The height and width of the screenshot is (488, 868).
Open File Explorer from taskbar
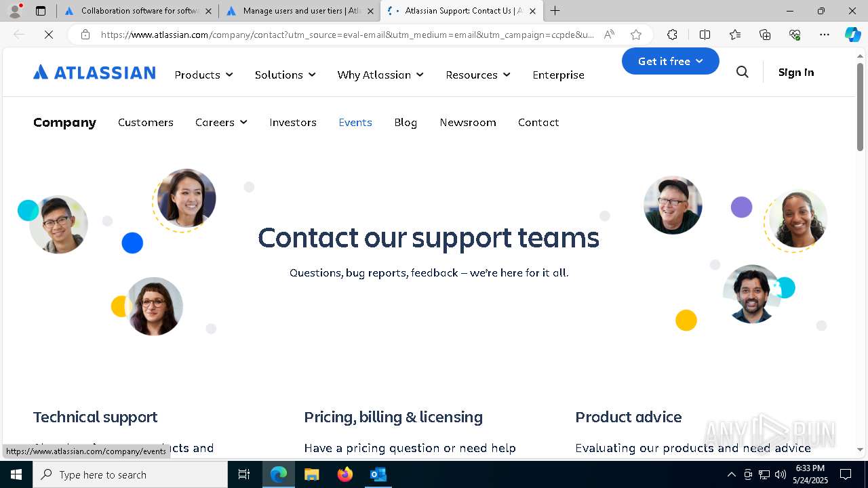click(x=311, y=474)
